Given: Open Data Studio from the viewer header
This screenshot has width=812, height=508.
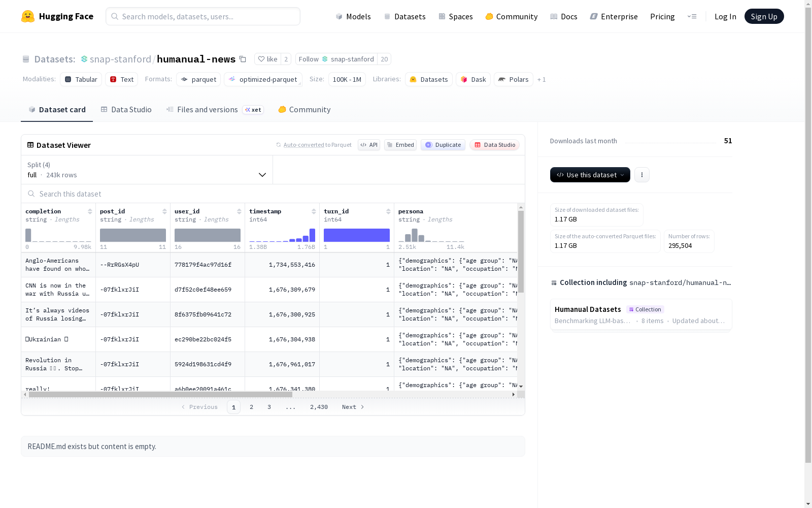Looking at the screenshot, I should coord(494,145).
